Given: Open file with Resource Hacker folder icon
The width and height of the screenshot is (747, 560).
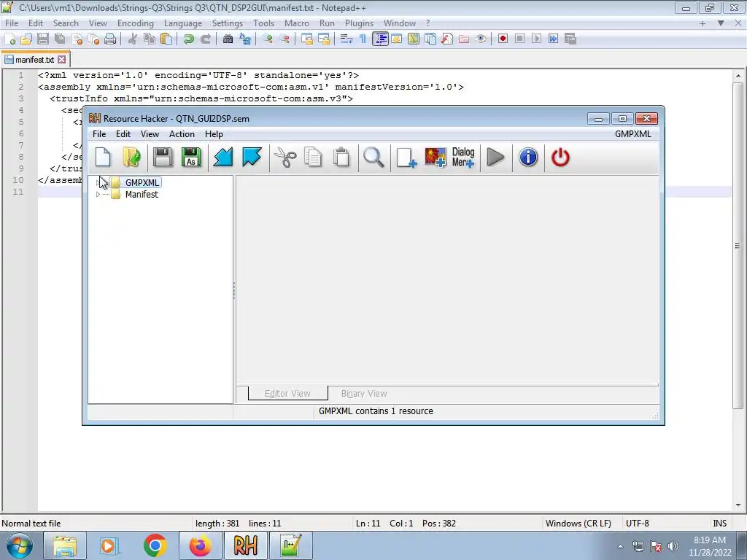Looking at the screenshot, I should click(131, 157).
